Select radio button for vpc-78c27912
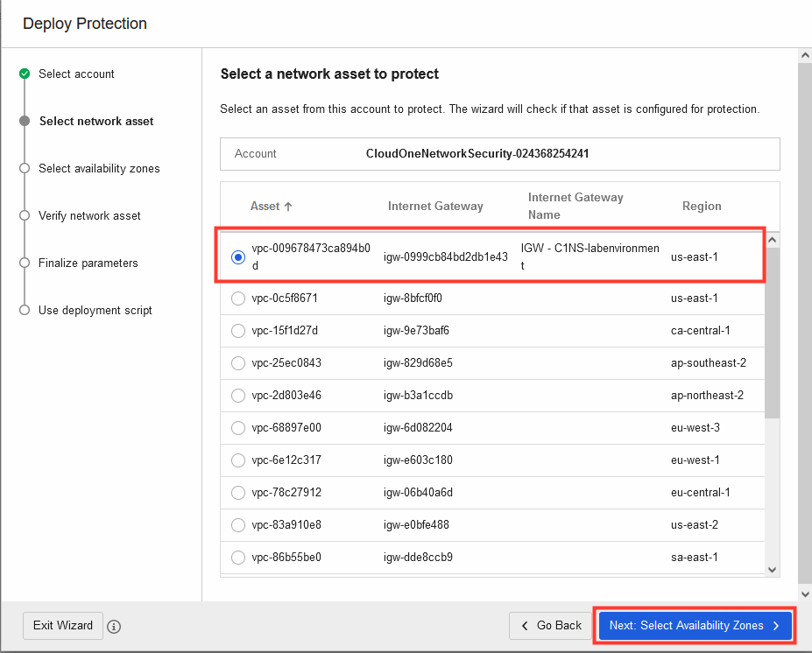812x653 pixels. [238, 493]
